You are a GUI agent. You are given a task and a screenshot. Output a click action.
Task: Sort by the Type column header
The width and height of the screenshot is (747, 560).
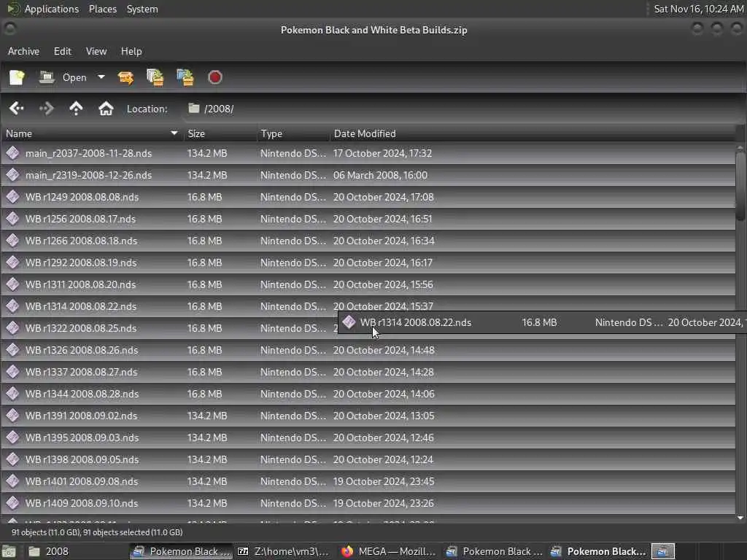pos(293,133)
